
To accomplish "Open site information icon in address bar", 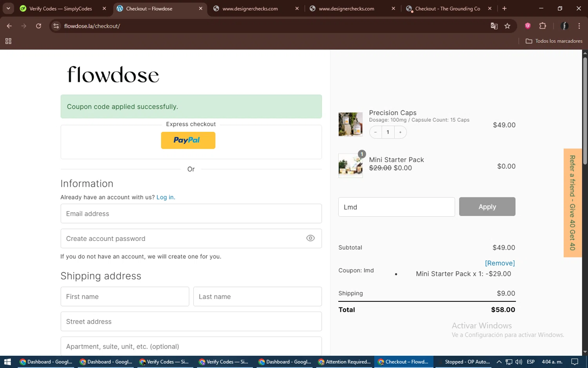I will pos(56,26).
